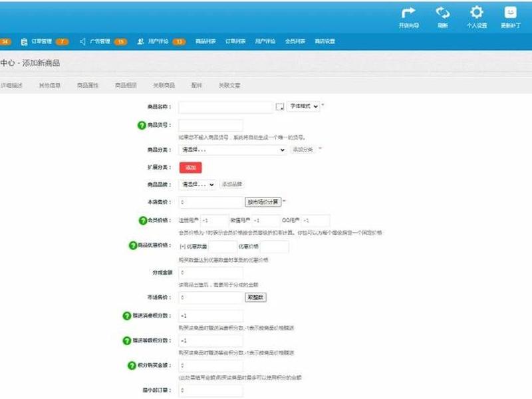Focus the 微信用户 price field
Viewport: 532px width, 399px height.
[265, 221]
